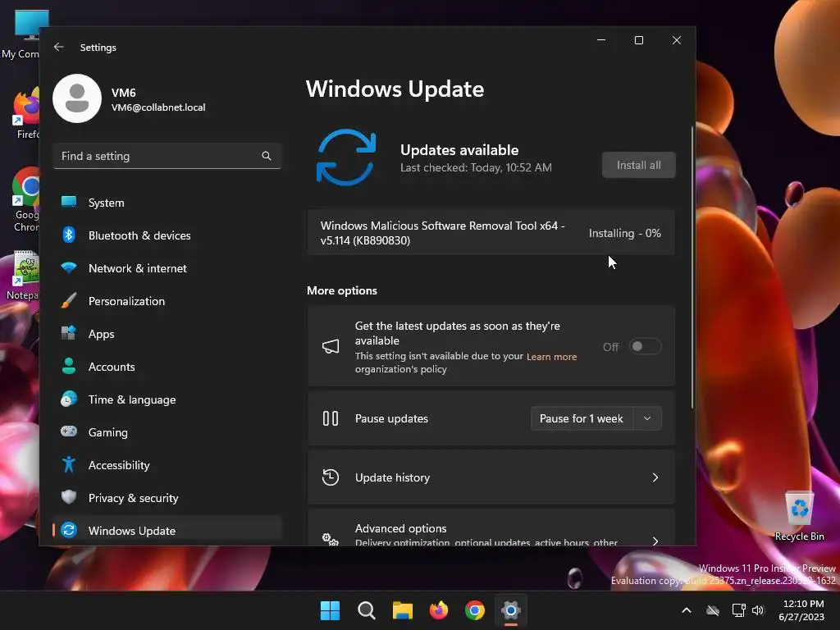Open Network & internet settings
The height and width of the screenshot is (630, 840).
167,268
